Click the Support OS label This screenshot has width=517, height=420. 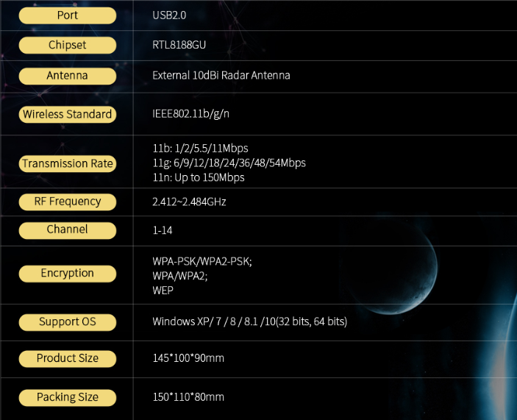tap(67, 322)
